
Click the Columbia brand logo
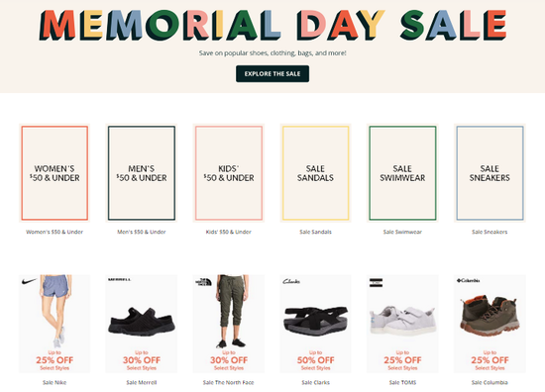point(468,280)
